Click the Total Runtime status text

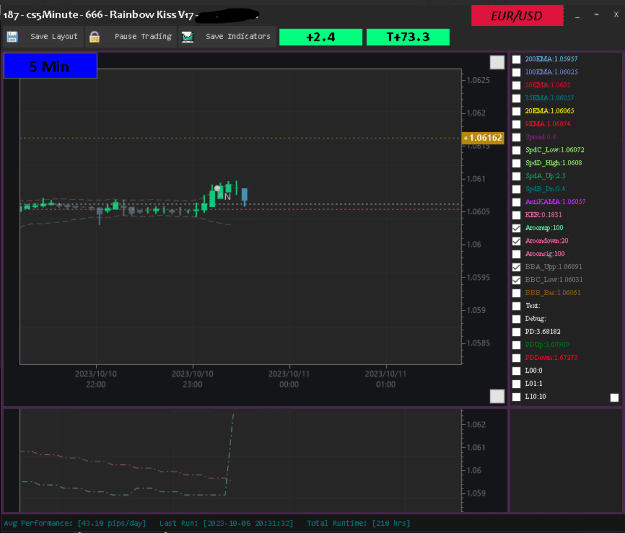click(x=358, y=523)
